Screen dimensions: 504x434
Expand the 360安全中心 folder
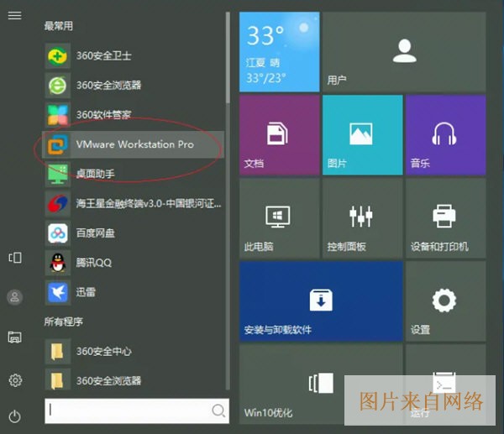[134, 351]
